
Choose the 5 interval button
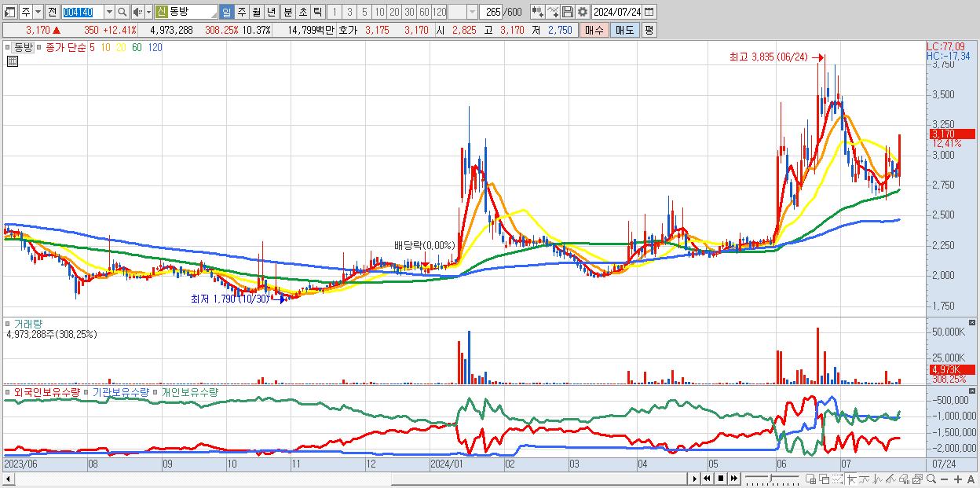pyautogui.click(x=364, y=13)
